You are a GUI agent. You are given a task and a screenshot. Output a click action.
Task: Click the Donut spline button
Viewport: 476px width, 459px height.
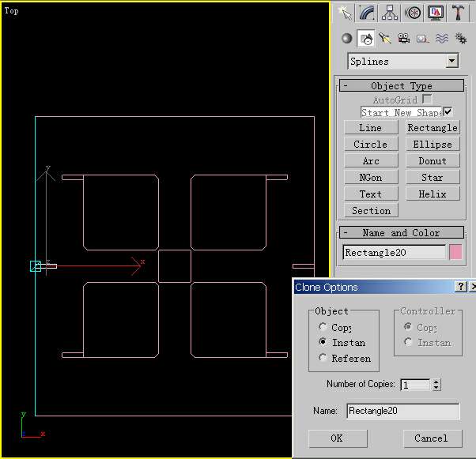pos(433,161)
